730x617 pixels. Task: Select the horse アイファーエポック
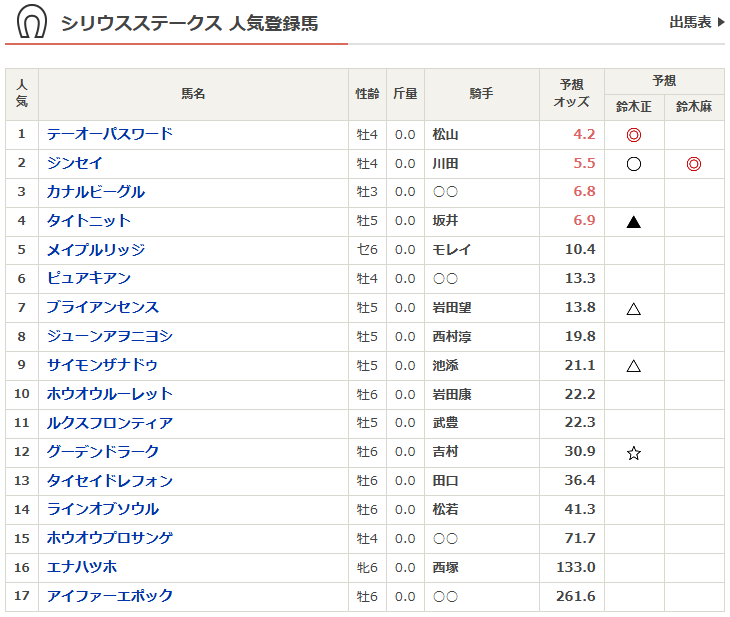click(x=110, y=596)
